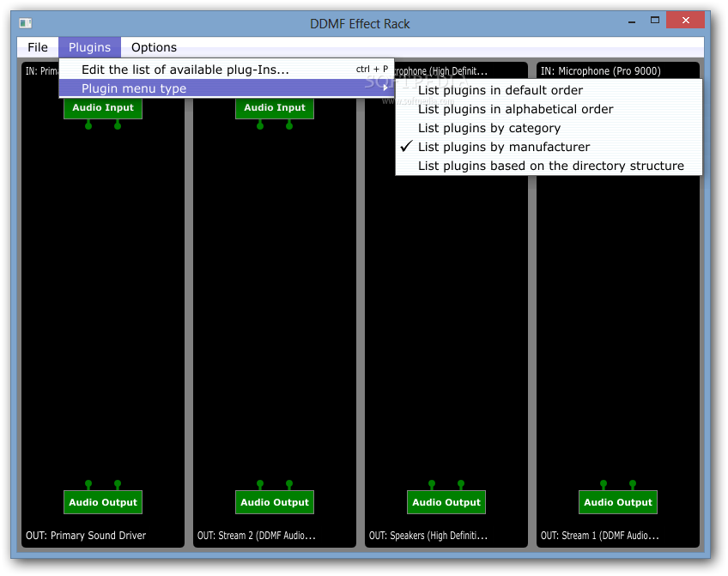Click the IN: Microphone (Pro 9000) label

(x=601, y=71)
